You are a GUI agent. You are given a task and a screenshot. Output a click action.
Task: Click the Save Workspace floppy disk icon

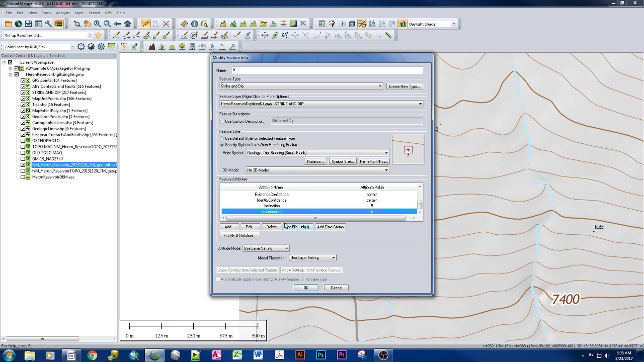(x=29, y=24)
